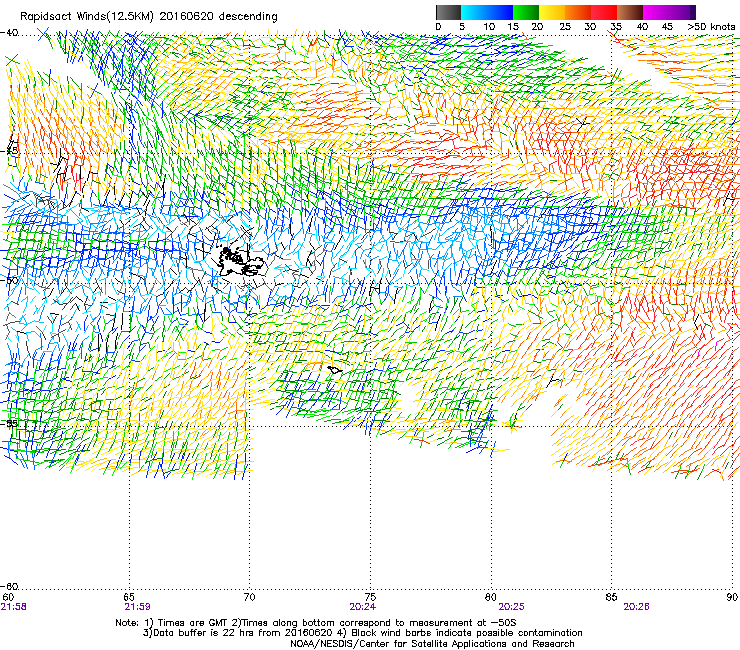740x650 pixels.
Task: Click the purple '20:26' pass time label
Action: 636,607
